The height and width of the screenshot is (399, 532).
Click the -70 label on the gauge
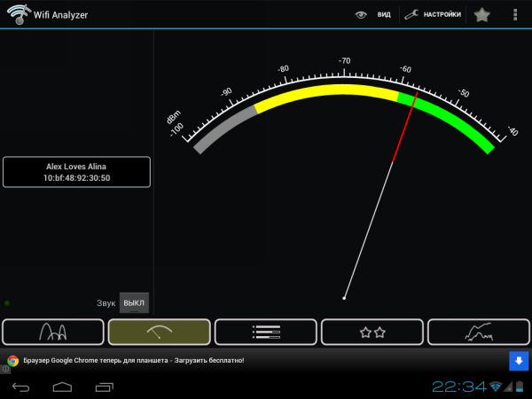344,60
